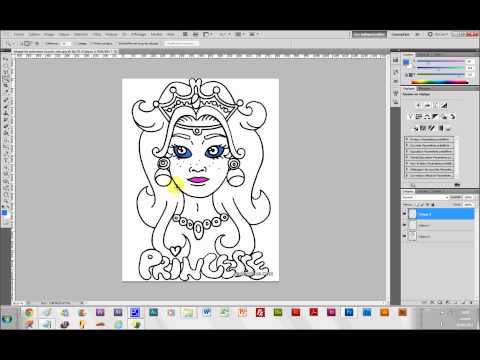This screenshot has height=360, width=480.
Task: Click the link layers icon
Action: 425,302
